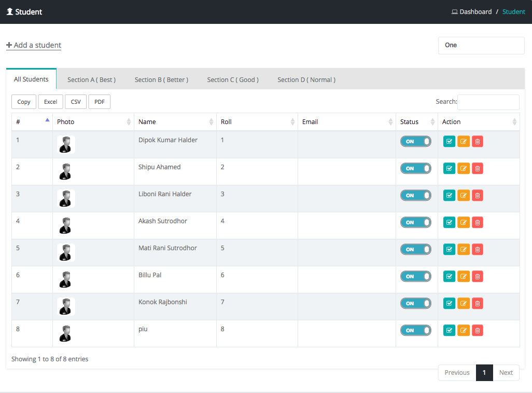Open the Section C ( Good ) tab
This screenshot has height=393, width=532.
click(232, 79)
